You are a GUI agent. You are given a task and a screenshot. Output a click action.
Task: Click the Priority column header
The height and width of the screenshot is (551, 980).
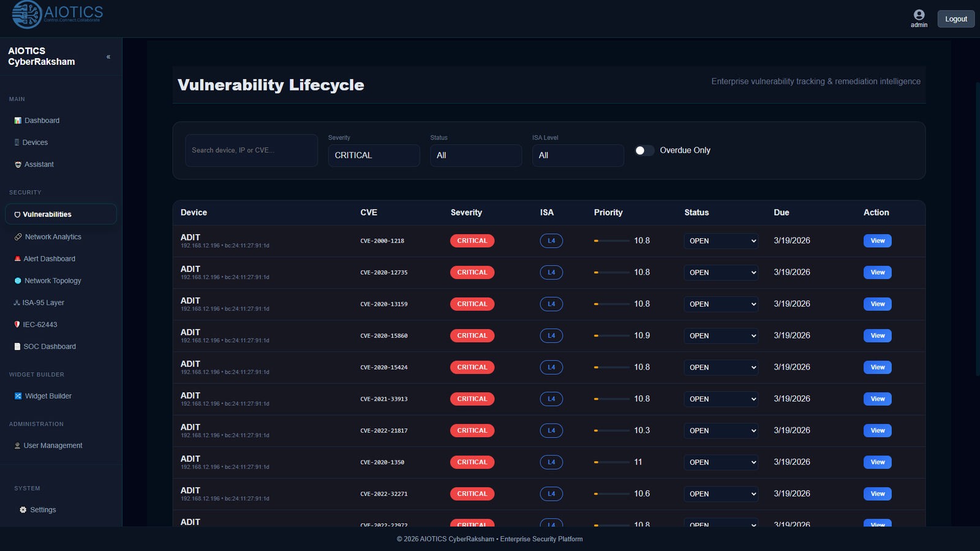608,212
